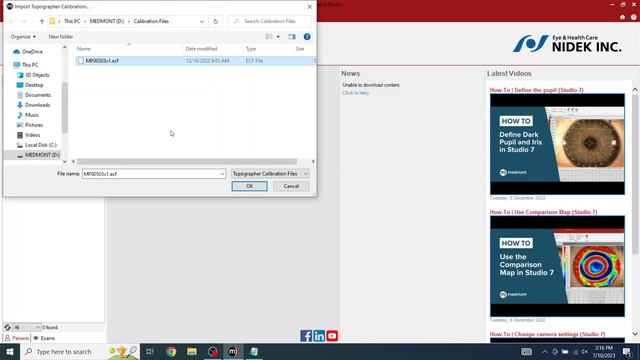Open the Help icon in Medmont Studio header
640x360 pixels.
633,17
